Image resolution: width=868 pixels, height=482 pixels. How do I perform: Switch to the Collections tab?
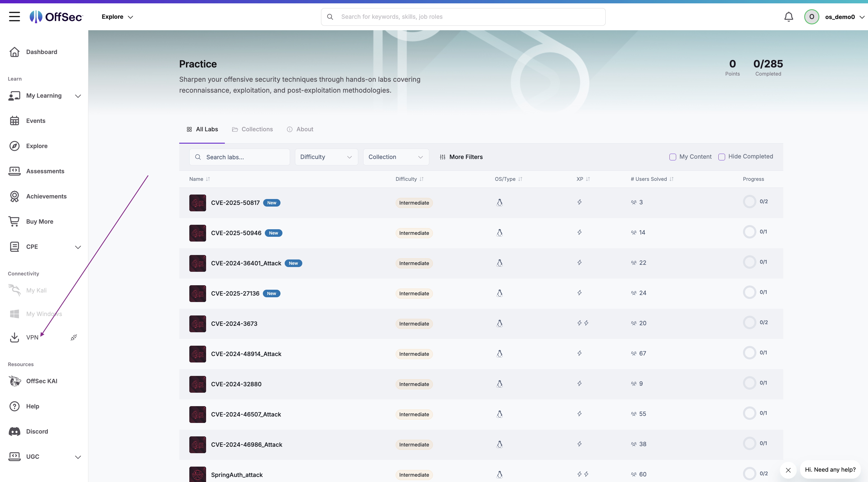[x=253, y=130]
